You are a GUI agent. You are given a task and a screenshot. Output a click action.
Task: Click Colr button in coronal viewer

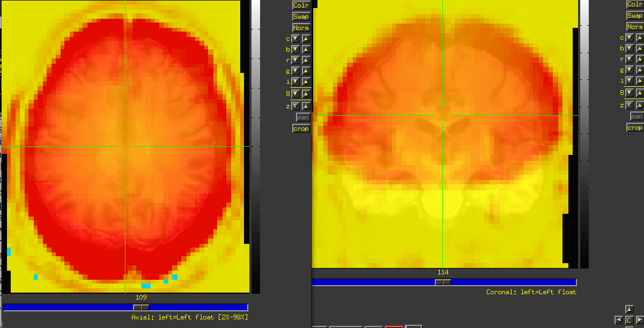[635, 4]
